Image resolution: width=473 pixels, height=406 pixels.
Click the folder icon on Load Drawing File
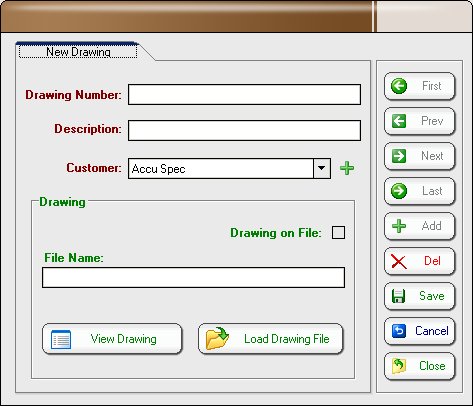[217, 339]
